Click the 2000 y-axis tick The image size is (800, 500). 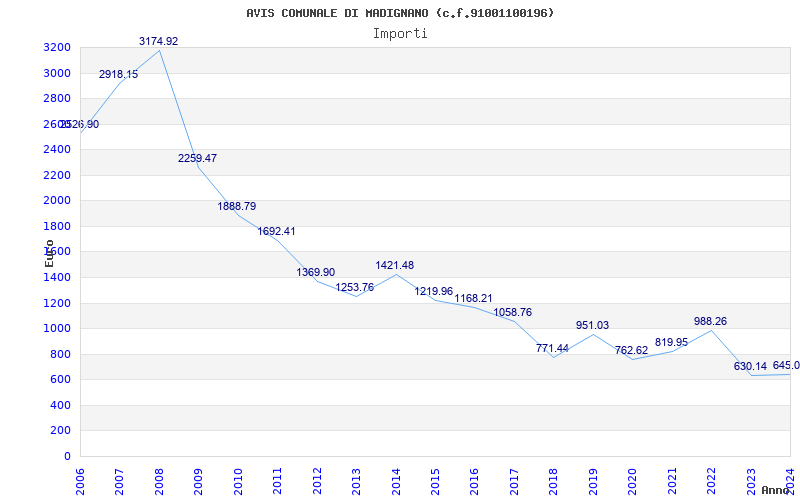tap(57, 201)
